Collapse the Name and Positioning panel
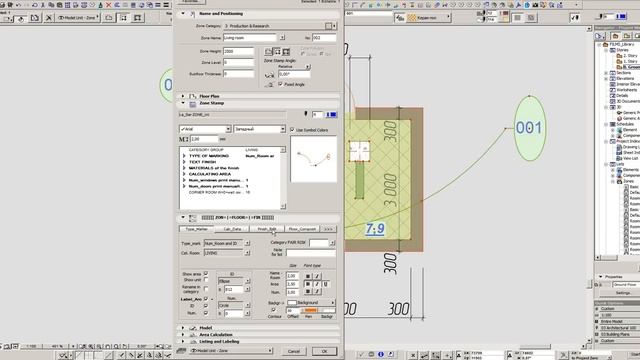The height and width of the screenshot is (360, 640). 183,13
